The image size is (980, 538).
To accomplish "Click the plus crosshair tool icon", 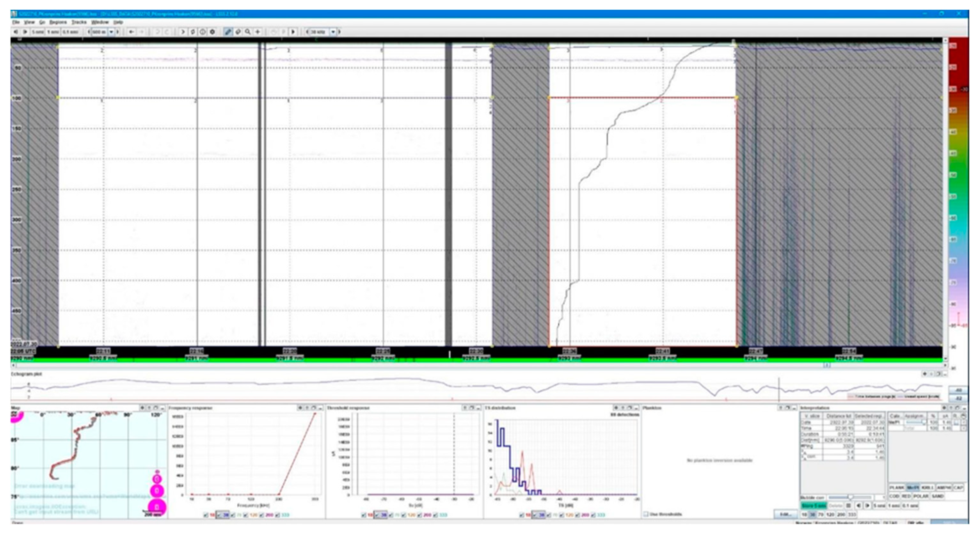I will (x=258, y=32).
